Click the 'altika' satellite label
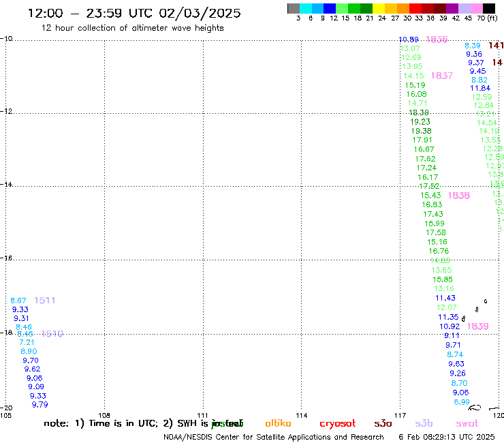504x443 pixels. [278, 423]
